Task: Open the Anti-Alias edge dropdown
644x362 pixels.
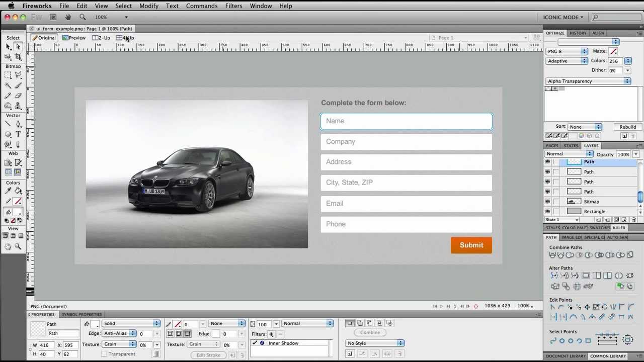Action: (x=119, y=333)
